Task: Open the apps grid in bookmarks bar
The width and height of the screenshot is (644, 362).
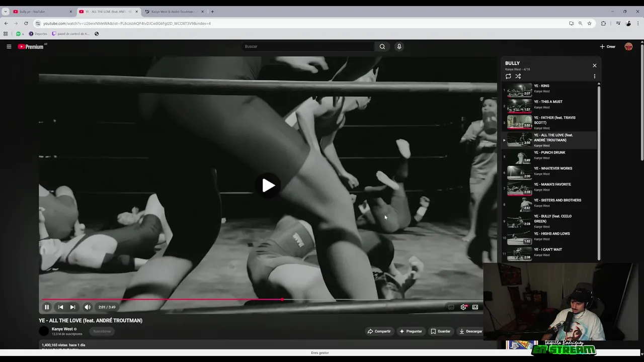Action: tap(6, 34)
